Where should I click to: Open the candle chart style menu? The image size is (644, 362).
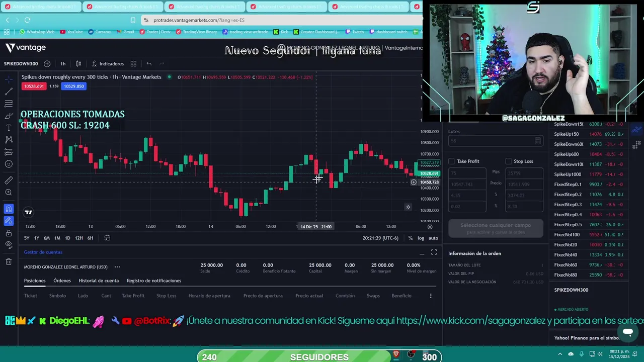point(78,64)
